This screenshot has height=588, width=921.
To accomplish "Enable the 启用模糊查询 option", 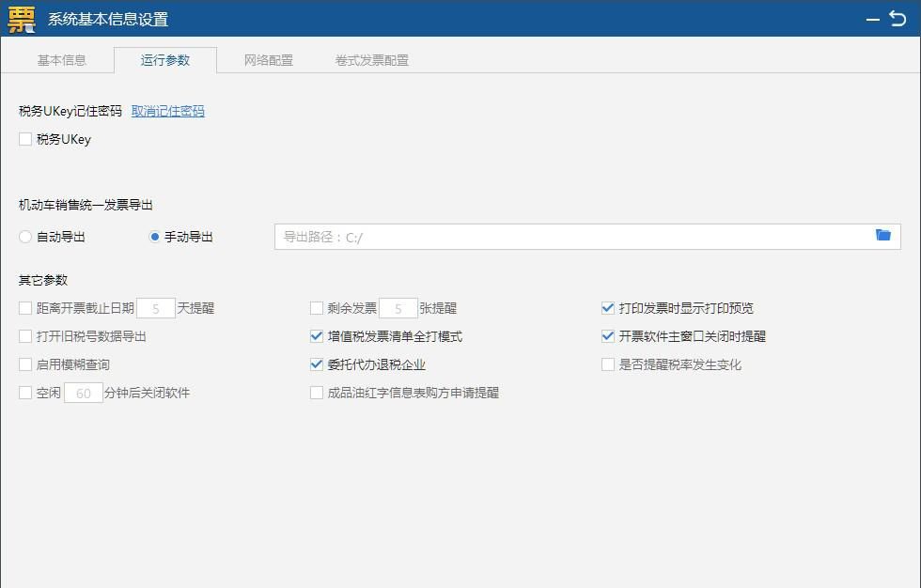I will coord(24,364).
